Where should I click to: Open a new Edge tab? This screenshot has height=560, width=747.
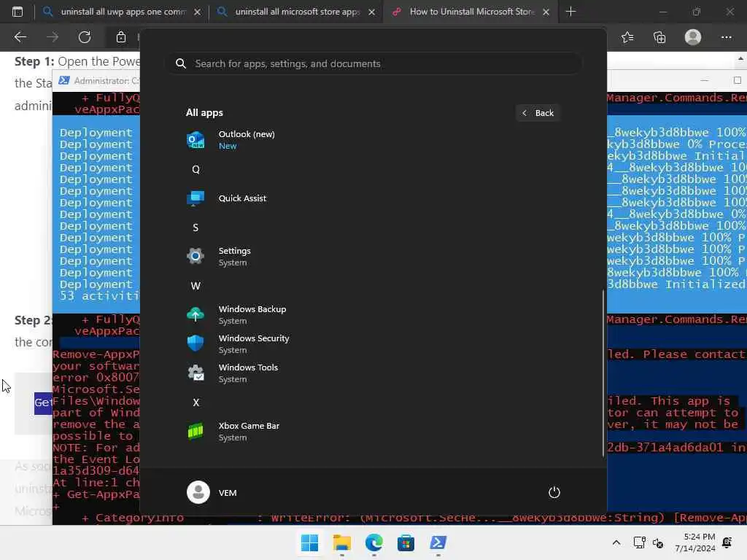[570, 12]
